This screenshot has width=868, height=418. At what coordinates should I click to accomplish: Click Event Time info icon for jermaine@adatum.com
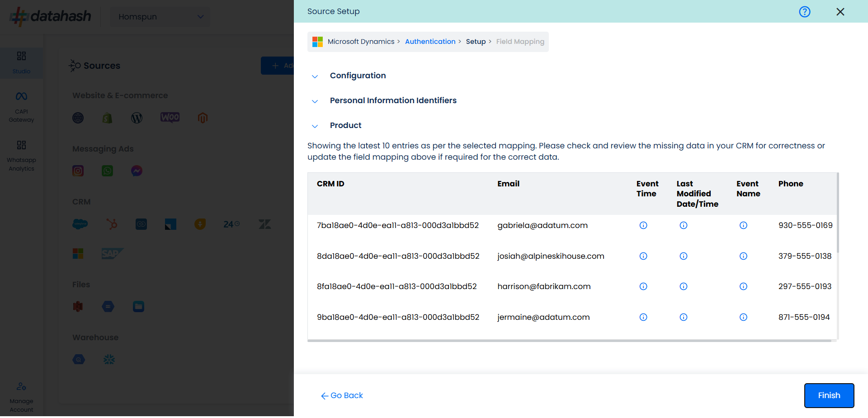tap(643, 317)
